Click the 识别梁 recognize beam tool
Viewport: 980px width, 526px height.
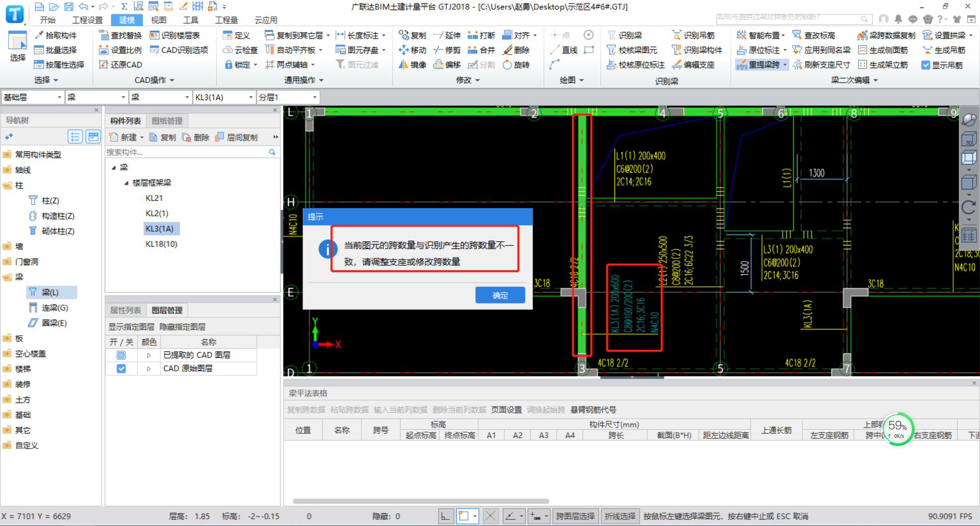[625, 35]
